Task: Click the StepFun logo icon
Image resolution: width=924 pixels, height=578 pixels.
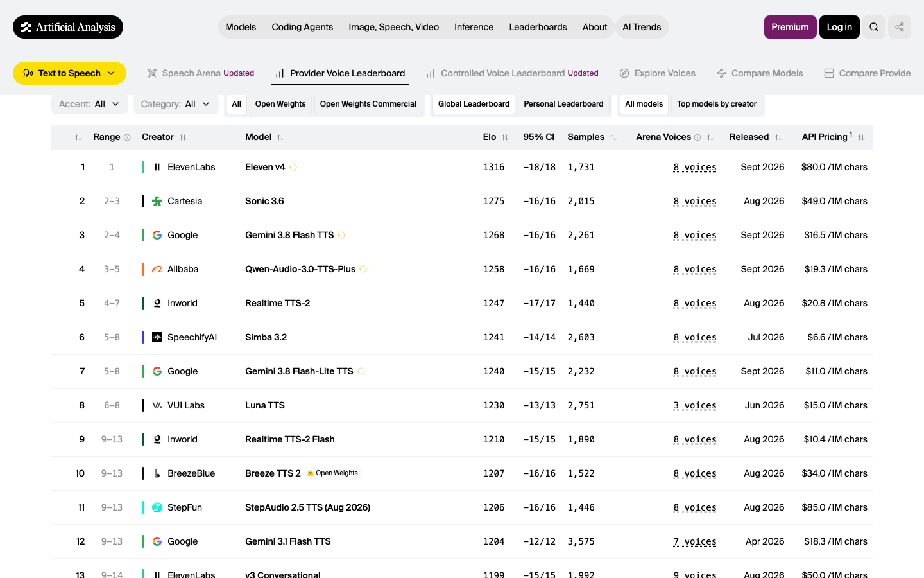Action: [x=157, y=507]
